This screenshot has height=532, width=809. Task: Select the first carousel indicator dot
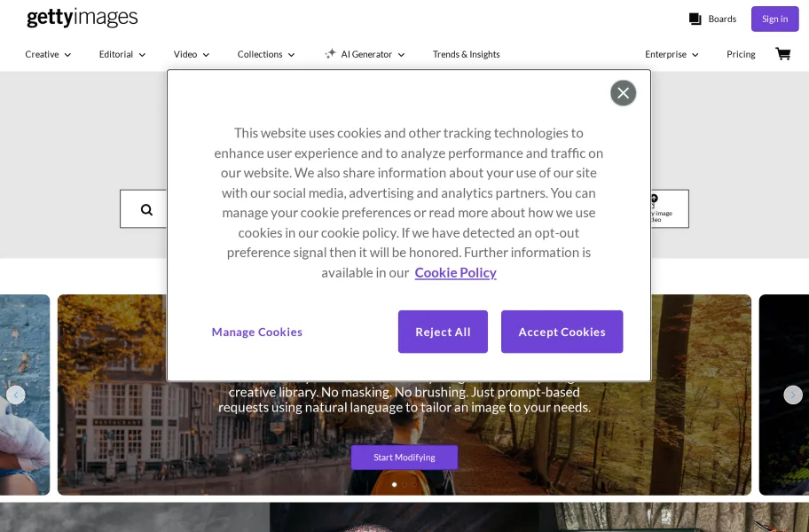tap(394, 485)
